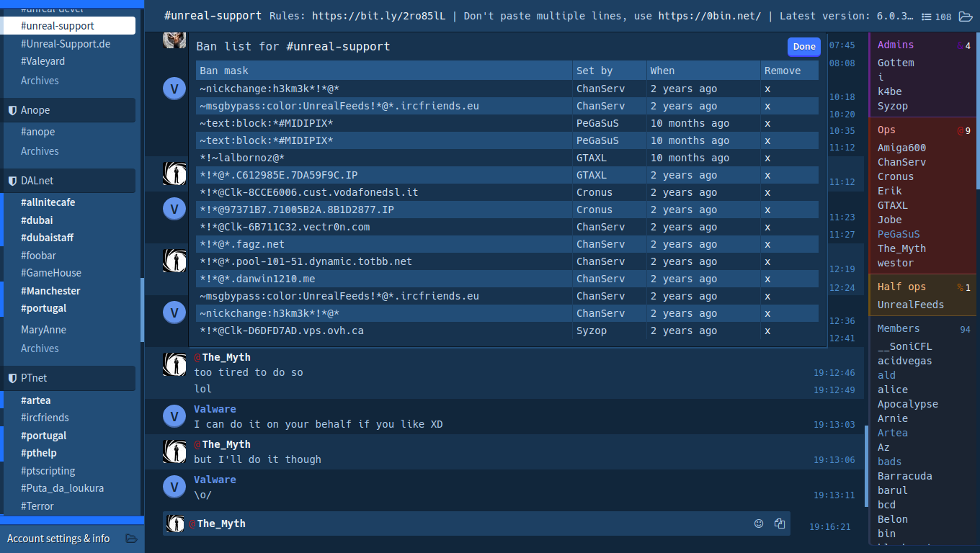Viewport: 980px width, 553px height.
Task: Click the folder icon beside Account settings
Action: point(131,539)
